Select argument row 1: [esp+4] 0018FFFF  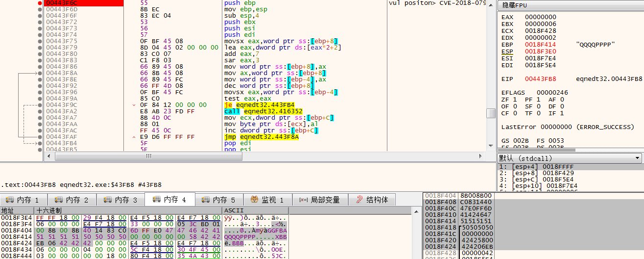tap(571, 167)
